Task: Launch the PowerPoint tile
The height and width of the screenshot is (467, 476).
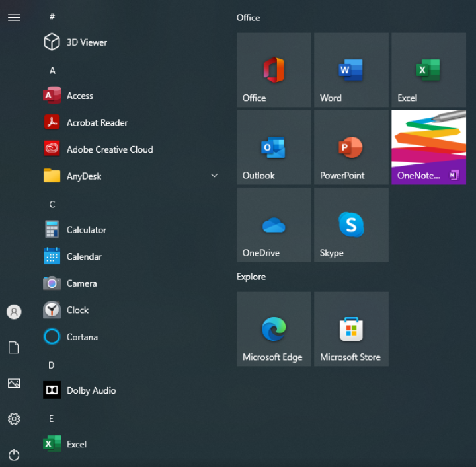Action: (x=351, y=147)
